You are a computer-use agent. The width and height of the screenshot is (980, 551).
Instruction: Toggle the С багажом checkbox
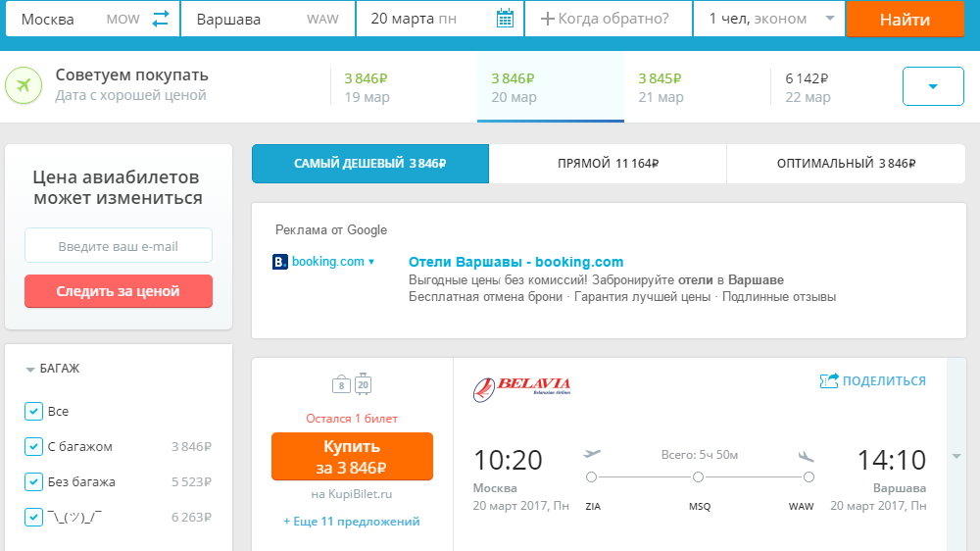[33, 446]
